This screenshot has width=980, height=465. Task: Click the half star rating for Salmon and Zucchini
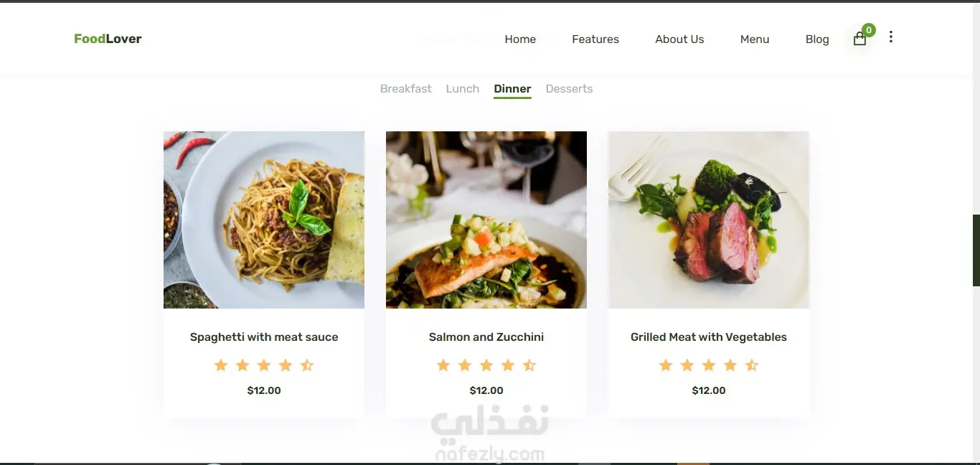[x=529, y=365]
